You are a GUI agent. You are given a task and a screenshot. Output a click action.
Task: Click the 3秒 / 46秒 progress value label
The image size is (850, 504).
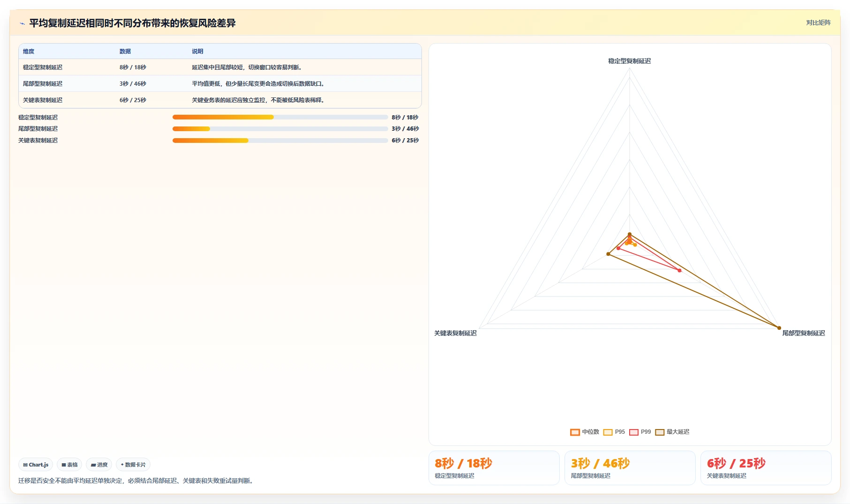405,129
